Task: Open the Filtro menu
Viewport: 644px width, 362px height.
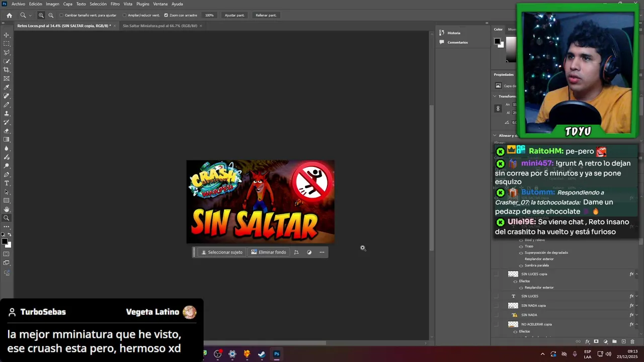Action: click(115, 4)
